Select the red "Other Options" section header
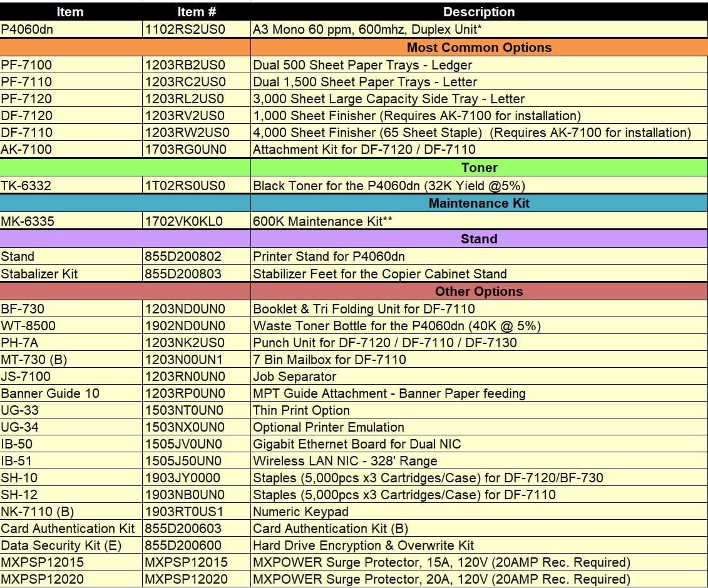The height and width of the screenshot is (588, 708). [x=479, y=291]
